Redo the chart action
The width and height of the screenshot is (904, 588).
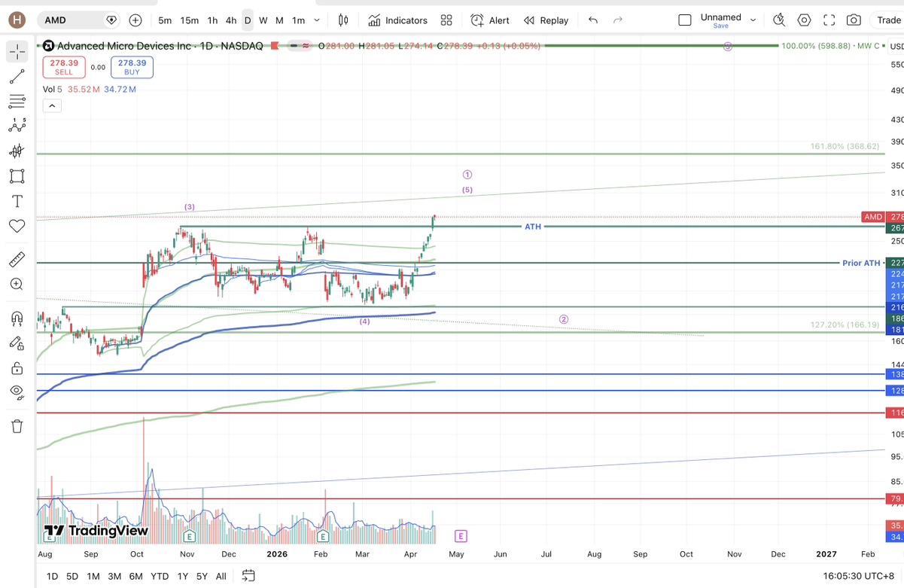click(x=618, y=20)
